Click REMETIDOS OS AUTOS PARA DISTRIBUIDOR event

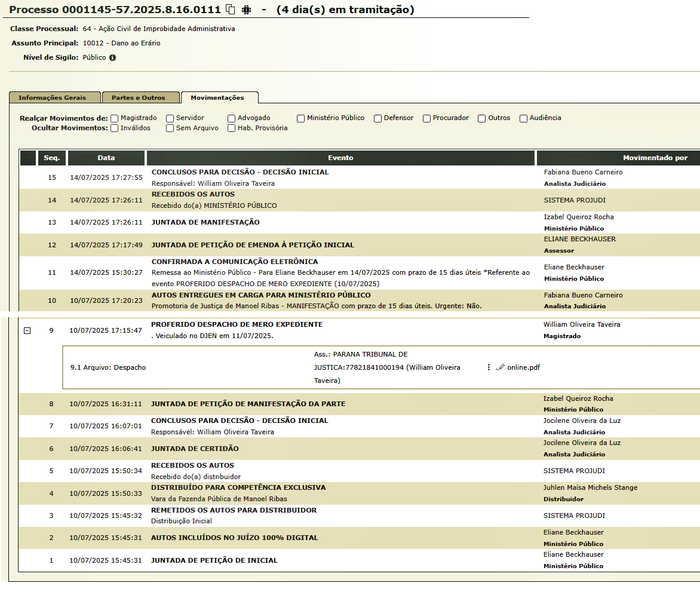tap(234, 510)
